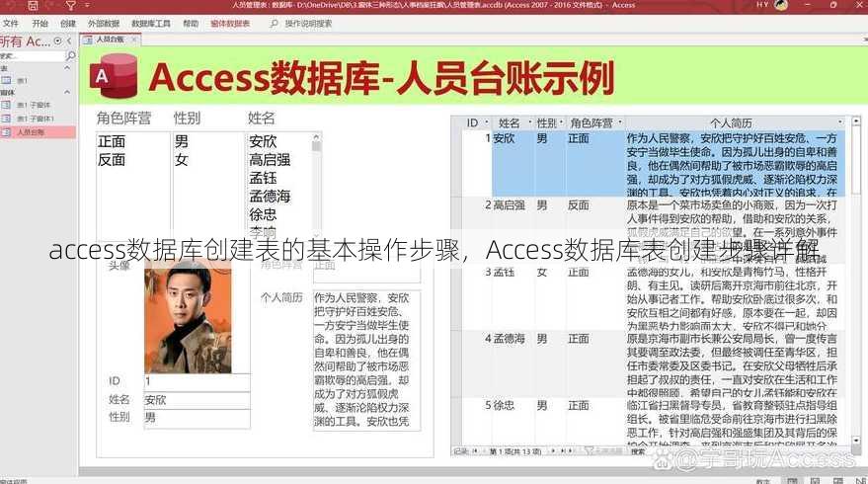Click the navigation pane search magnifier icon
Viewport: 868px width, 484px height.
coord(70,56)
